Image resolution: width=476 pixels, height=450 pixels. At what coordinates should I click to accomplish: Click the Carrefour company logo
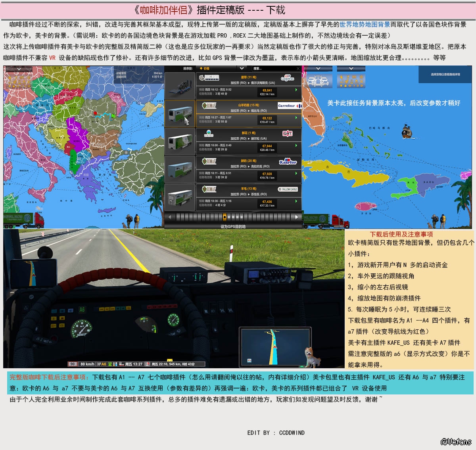[289, 106]
